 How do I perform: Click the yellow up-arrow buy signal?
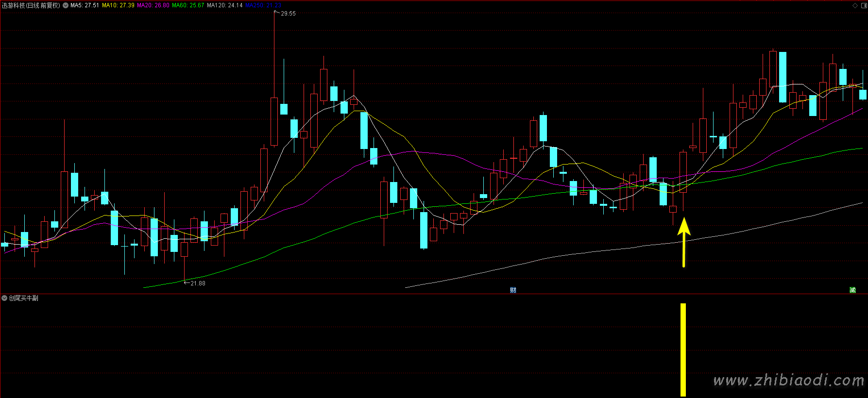(x=684, y=242)
